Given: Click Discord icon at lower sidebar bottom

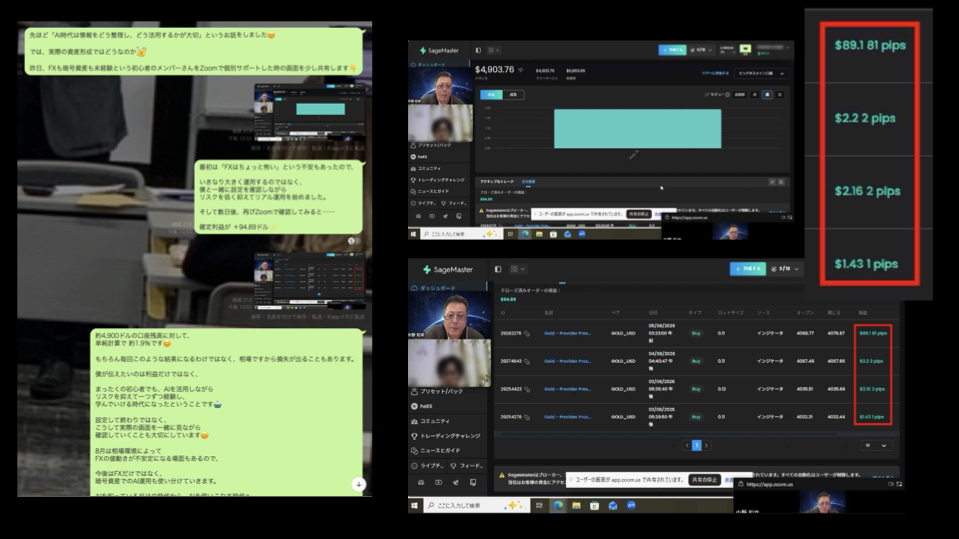Looking at the screenshot, I should point(421,483).
